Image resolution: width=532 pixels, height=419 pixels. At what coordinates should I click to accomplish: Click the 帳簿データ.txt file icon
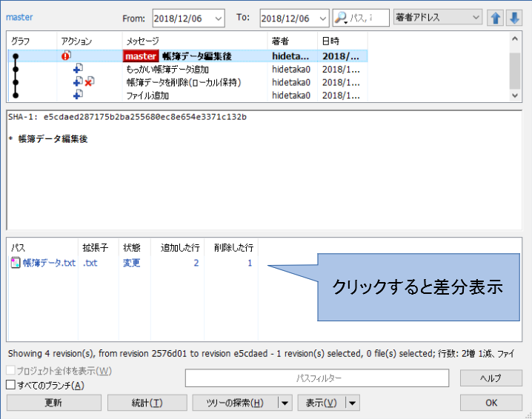coord(16,263)
